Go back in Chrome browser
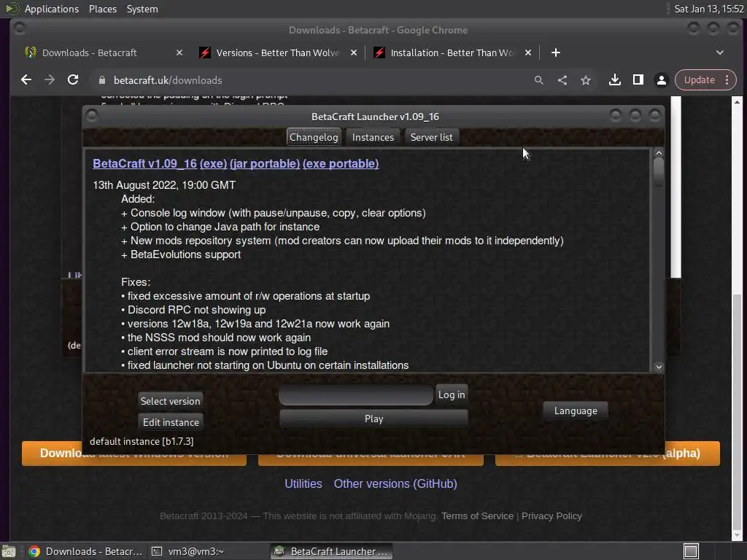This screenshot has width=747, height=560. coord(26,80)
